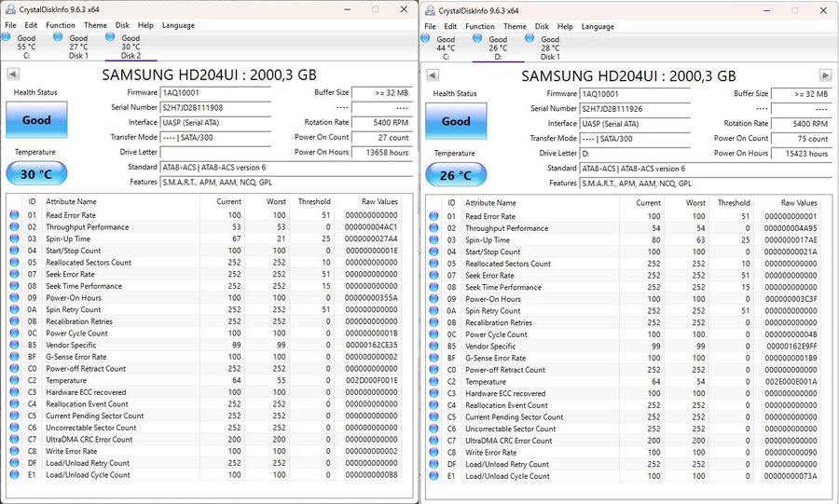Select Disk 1 tab in right window
The image size is (839, 504).
[x=550, y=48]
